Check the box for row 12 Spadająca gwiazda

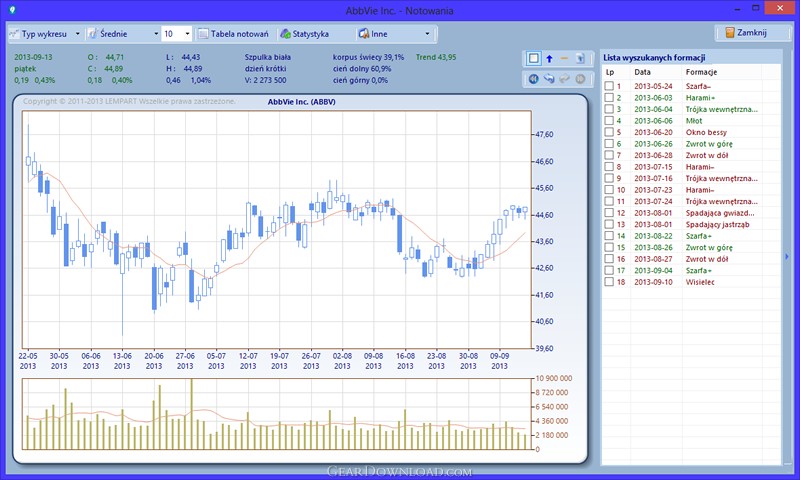609,213
